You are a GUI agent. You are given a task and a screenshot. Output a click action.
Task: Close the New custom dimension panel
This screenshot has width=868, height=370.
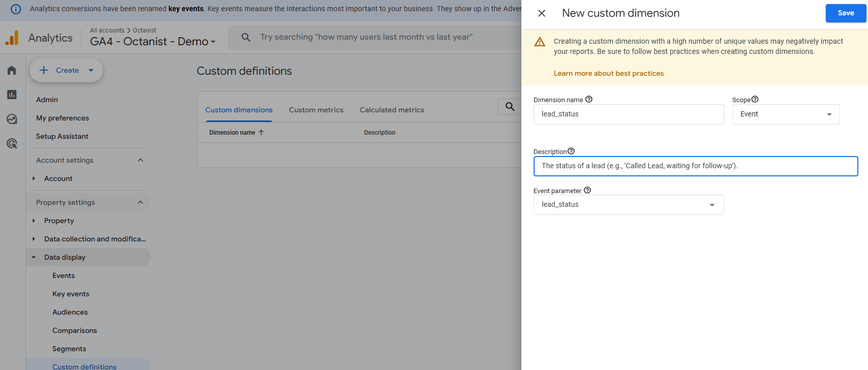coord(542,13)
